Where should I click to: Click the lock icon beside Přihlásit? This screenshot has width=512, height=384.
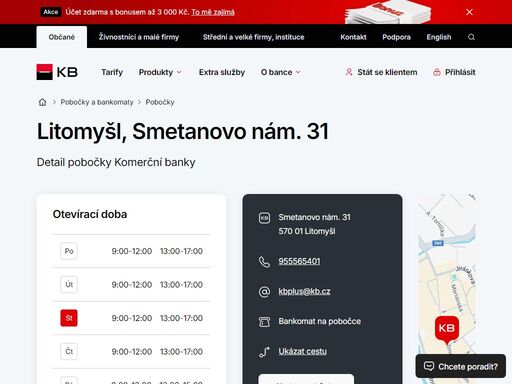(437, 72)
